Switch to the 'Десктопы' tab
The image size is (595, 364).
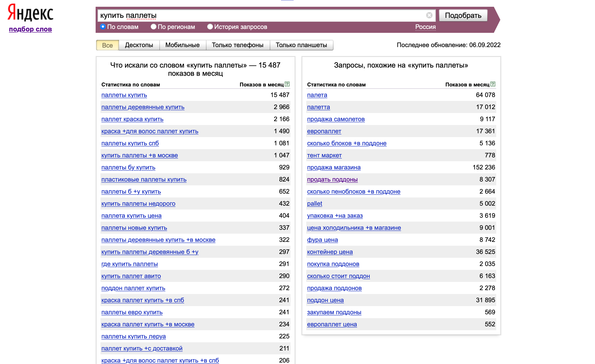139,45
